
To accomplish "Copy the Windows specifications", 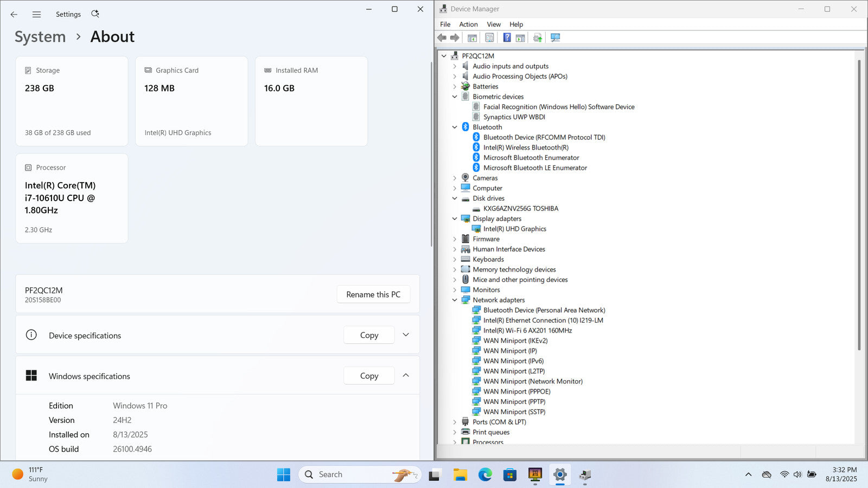I will (x=369, y=376).
